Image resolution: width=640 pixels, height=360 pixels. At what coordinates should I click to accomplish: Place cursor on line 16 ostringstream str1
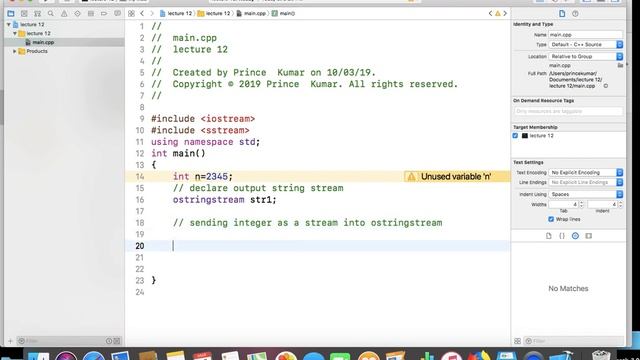point(224,200)
